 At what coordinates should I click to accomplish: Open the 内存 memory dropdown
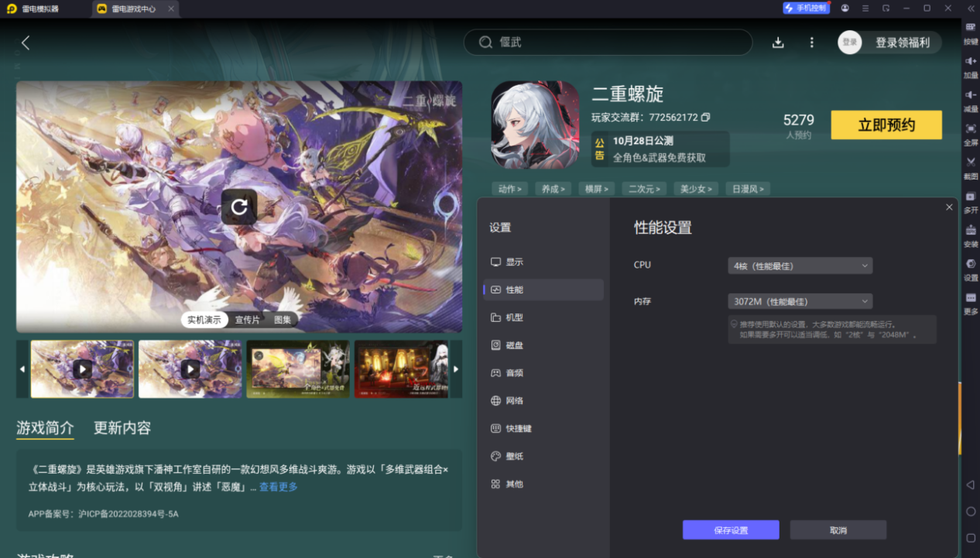coord(800,301)
